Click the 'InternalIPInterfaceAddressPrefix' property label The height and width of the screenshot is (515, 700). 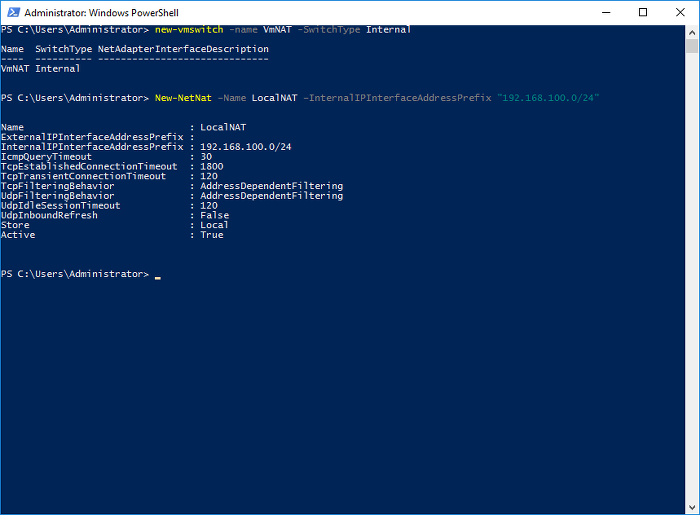(92, 147)
